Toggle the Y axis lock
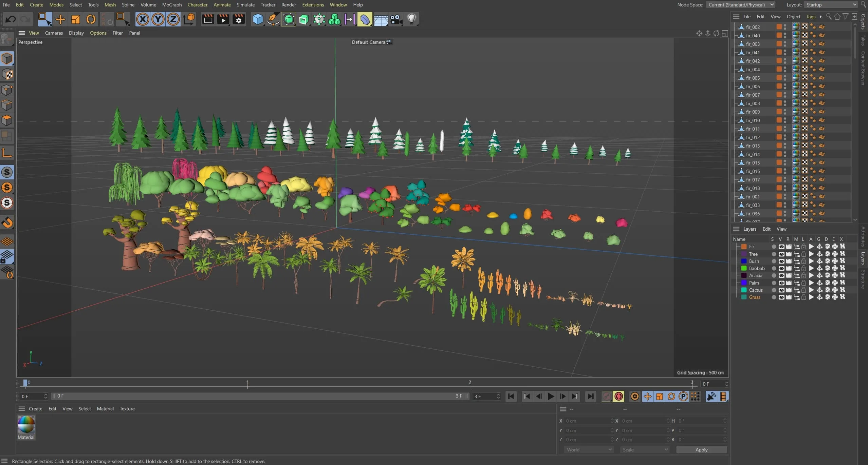868x465 pixels. point(158,19)
